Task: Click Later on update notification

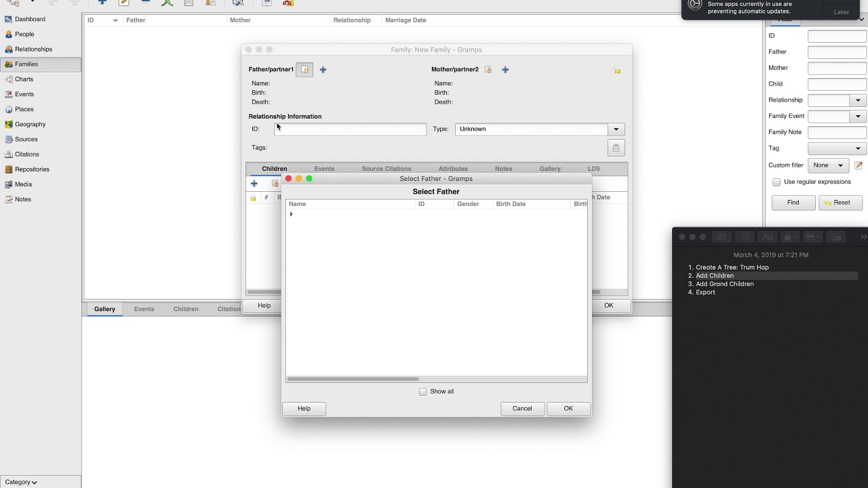Action: [842, 12]
